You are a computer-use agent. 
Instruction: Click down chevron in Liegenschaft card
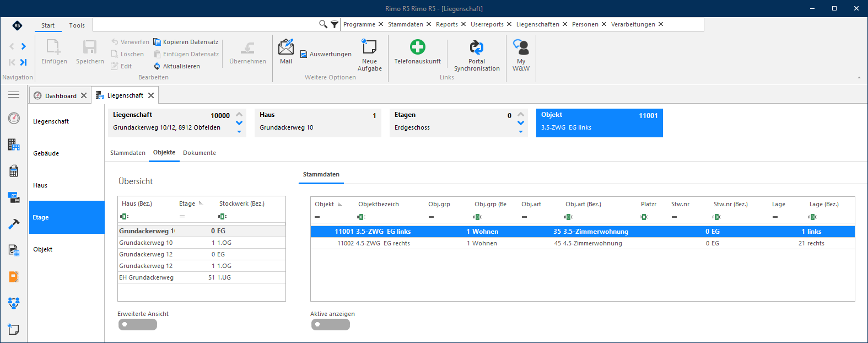click(239, 123)
